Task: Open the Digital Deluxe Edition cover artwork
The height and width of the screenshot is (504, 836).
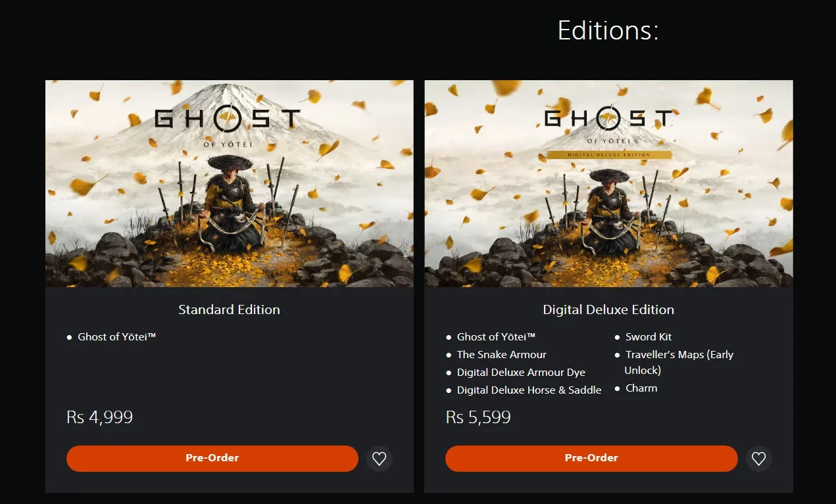Action: click(x=608, y=197)
